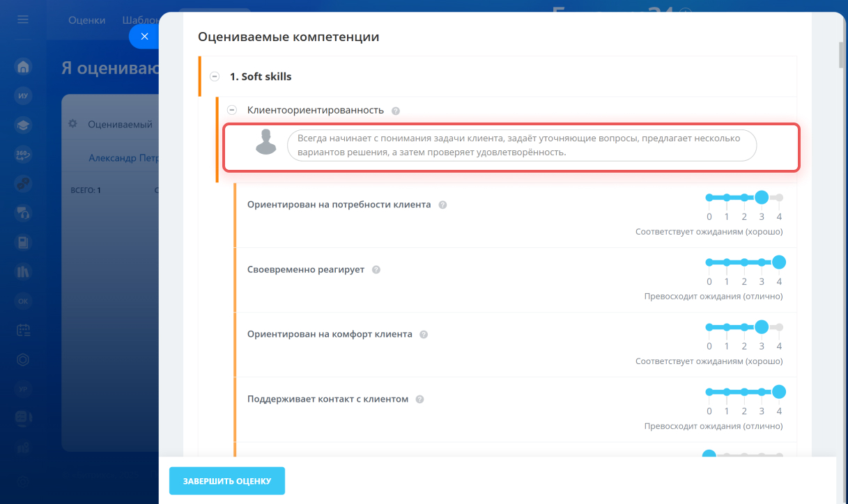Screen dimensions: 848x504
Task: Open the 360 assessment icon in the sidebar
Action: [23, 155]
